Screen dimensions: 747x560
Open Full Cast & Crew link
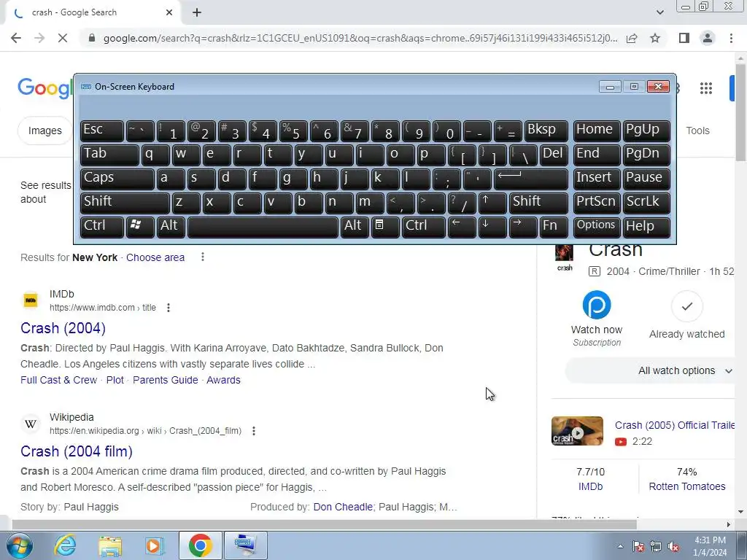point(58,380)
